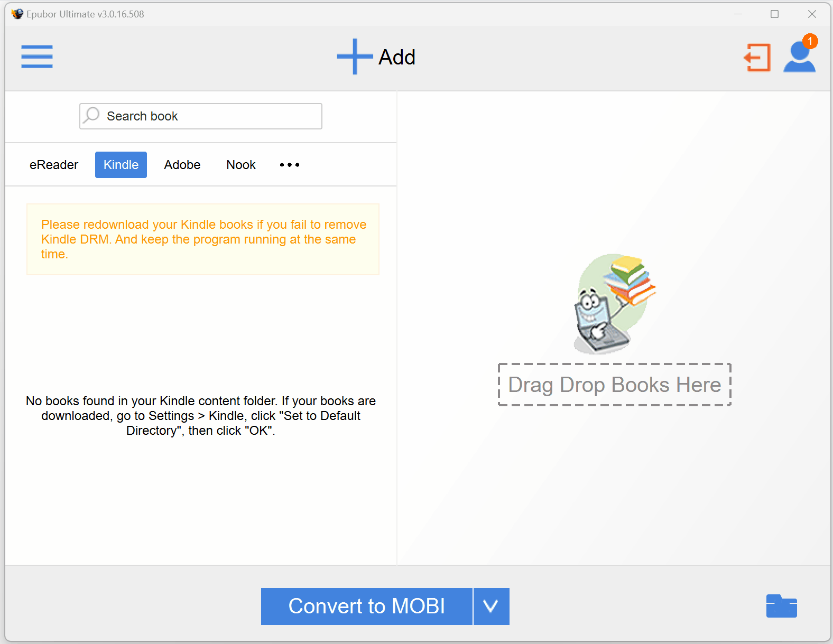833x644 pixels.
Task: Click the Epubor app icon in title bar
Action: [x=17, y=14]
